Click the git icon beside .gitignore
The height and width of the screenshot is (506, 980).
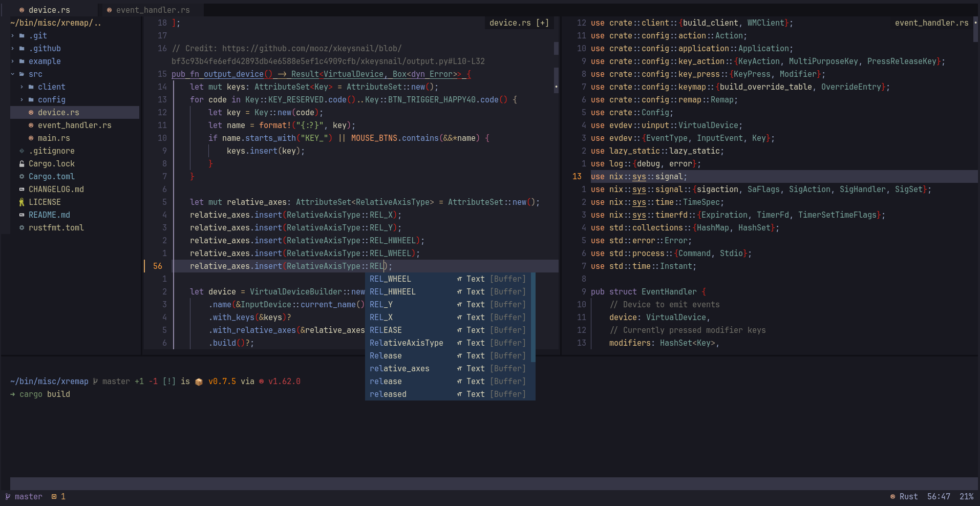click(22, 151)
